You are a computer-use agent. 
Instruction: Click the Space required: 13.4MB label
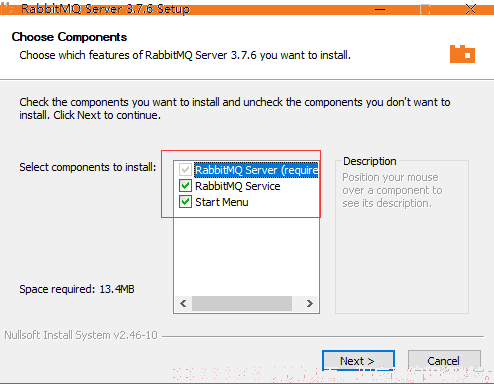point(77,289)
